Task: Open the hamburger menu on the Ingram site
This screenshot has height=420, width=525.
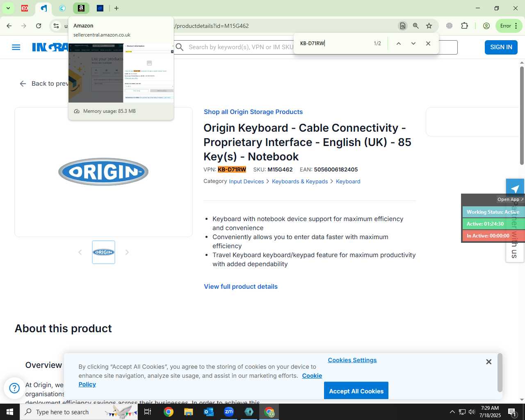Action: pos(16,47)
